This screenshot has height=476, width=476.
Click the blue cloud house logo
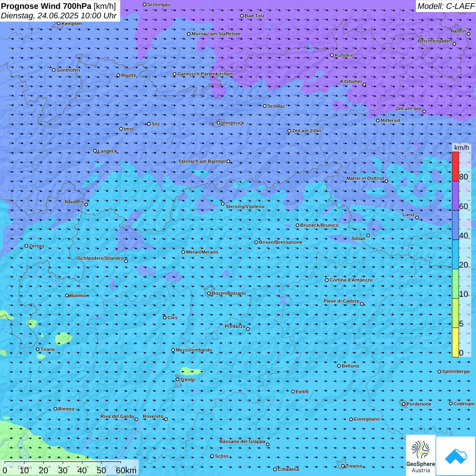click(x=456, y=456)
